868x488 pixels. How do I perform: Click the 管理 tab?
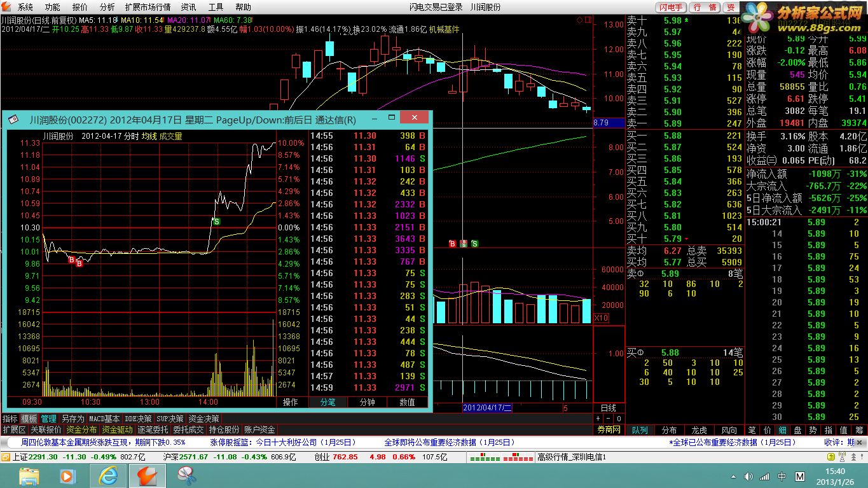(x=49, y=419)
